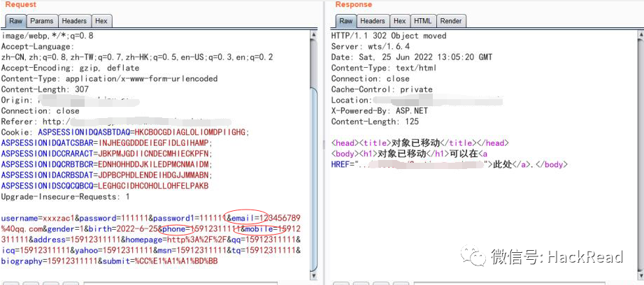This screenshot has width=644, height=285.
Task: Click the request scrollbar up arrow
Action: click(314, 33)
